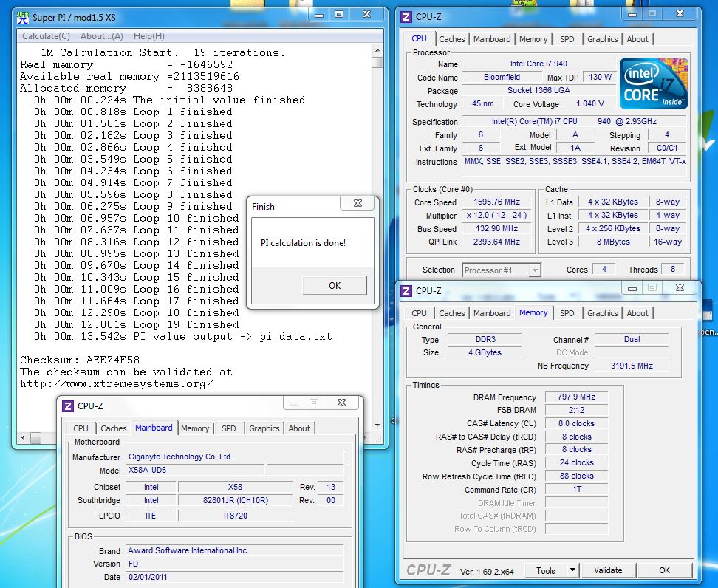Click the Level 3 cache 8 MBytes value
Screen dimensions: 718x588
(x=613, y=242)
